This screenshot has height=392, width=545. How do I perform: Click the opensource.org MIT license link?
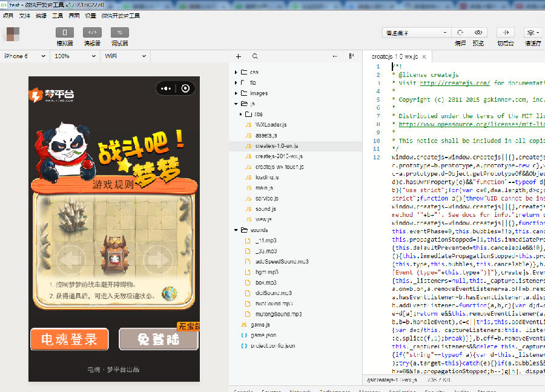[472, 124]
